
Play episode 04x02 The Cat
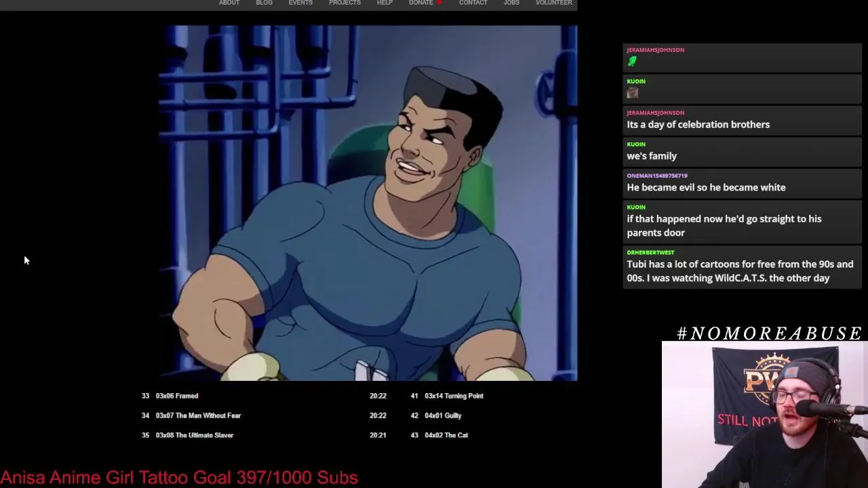[x=446, y=435]
